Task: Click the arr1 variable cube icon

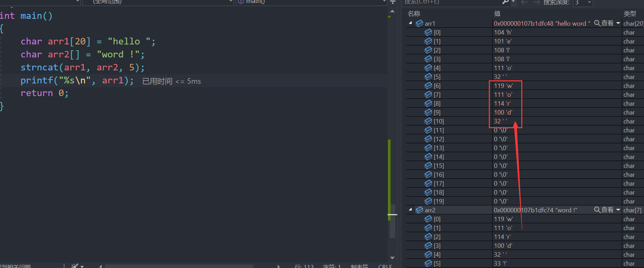Action: [x=419, y=23]
